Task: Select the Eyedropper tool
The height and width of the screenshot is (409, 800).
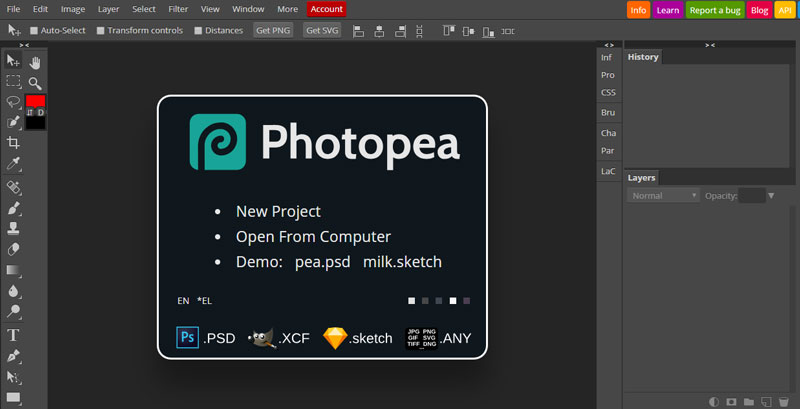Action: [x=13, y=164]
